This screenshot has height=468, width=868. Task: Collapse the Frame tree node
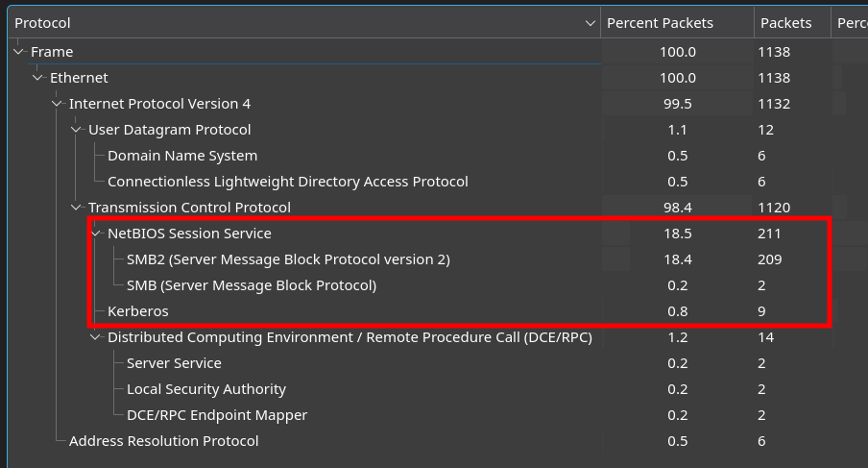19,52
